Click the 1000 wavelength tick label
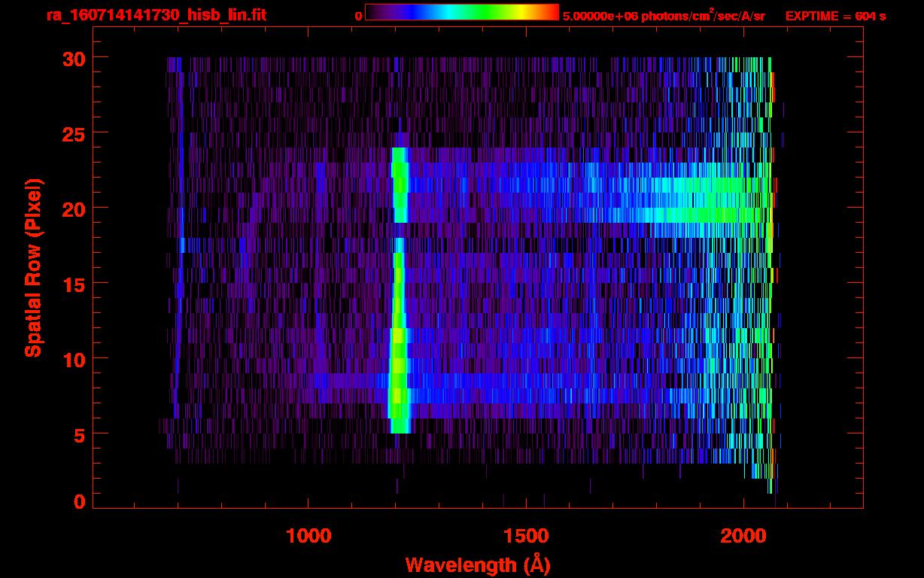This screenshot has width=924, height=578. point(309,536)
